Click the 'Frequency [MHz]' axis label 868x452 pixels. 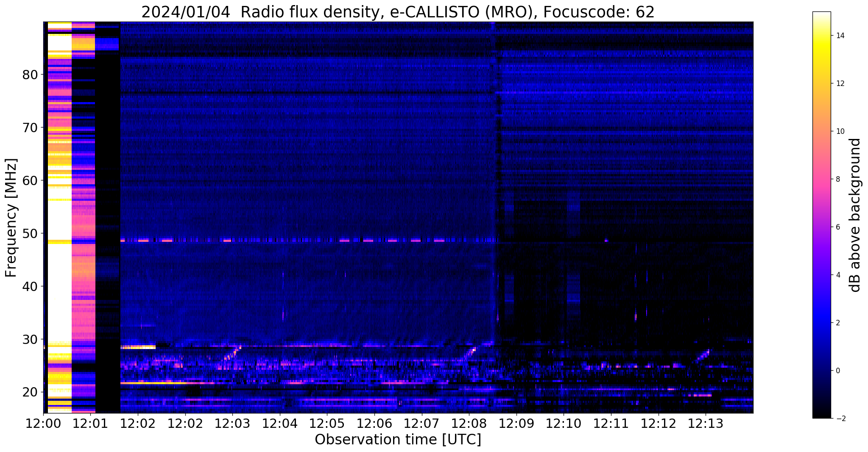coord(11,218)
